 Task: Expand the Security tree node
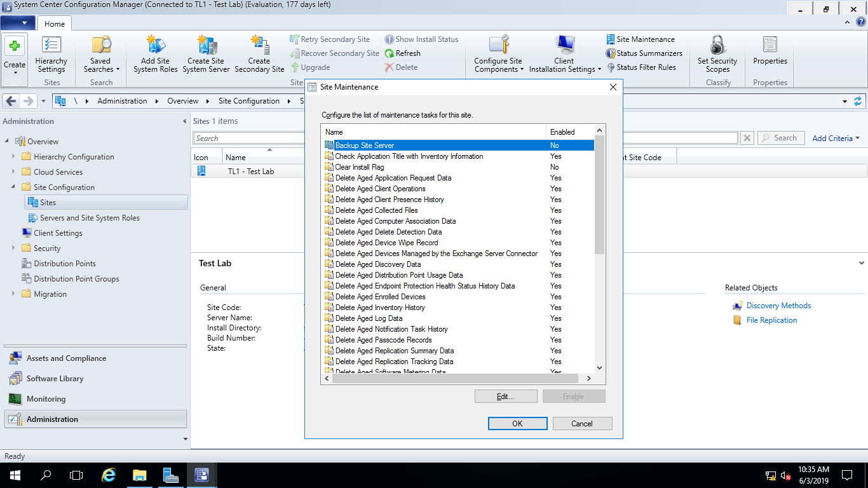point(13,248)
